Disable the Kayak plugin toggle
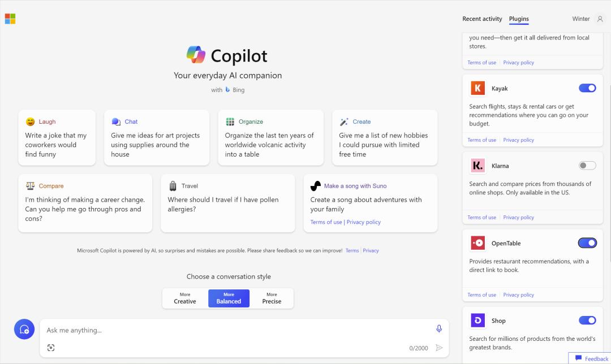The image size is (611, 364). pyautogui.click(x=587, y=88)
